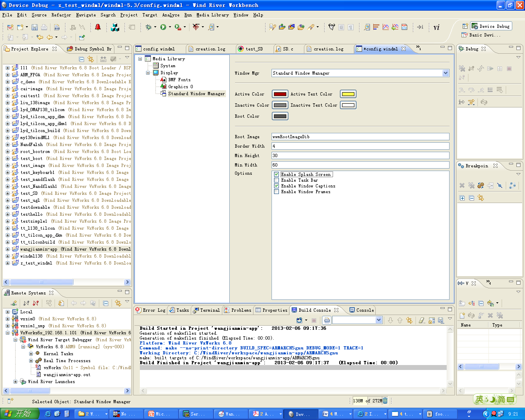The width and height of the screenshot is (525, 420).
Task: Click the red crosshair target icon
Action: pyautogui.click(x=196, y=27)
